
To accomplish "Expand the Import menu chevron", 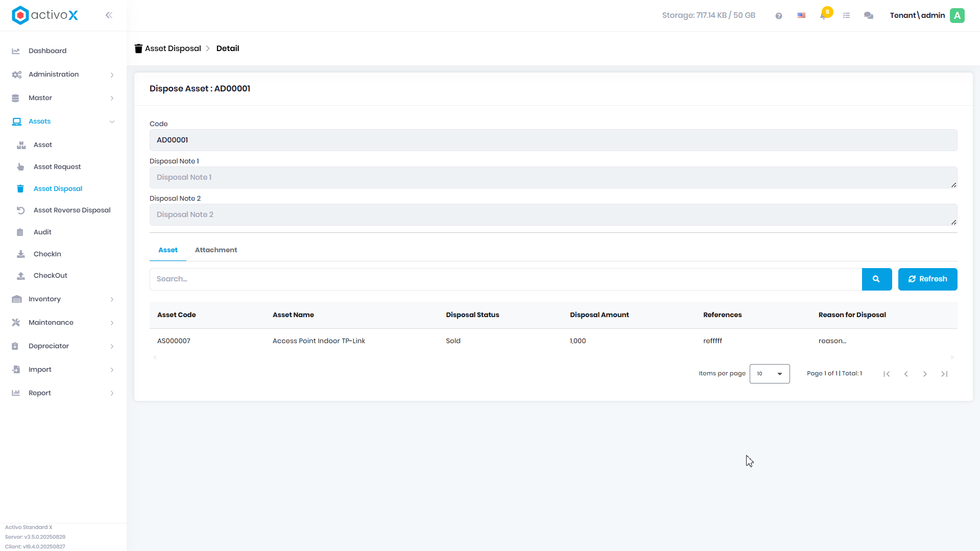I will pos(112,370).
